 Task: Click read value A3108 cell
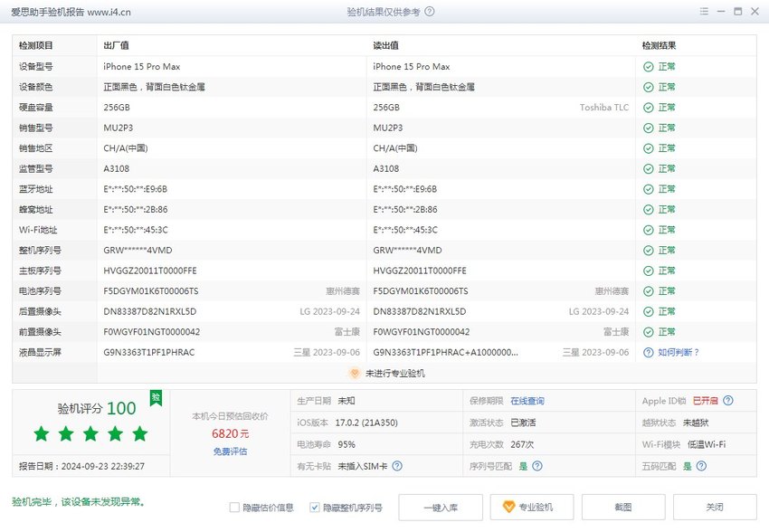point(386,168)
